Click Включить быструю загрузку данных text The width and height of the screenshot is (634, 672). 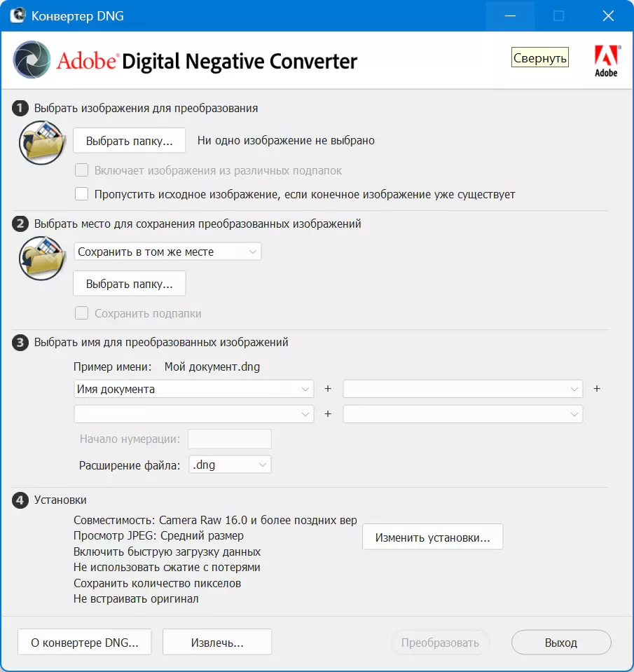click(x=167, y=551)
